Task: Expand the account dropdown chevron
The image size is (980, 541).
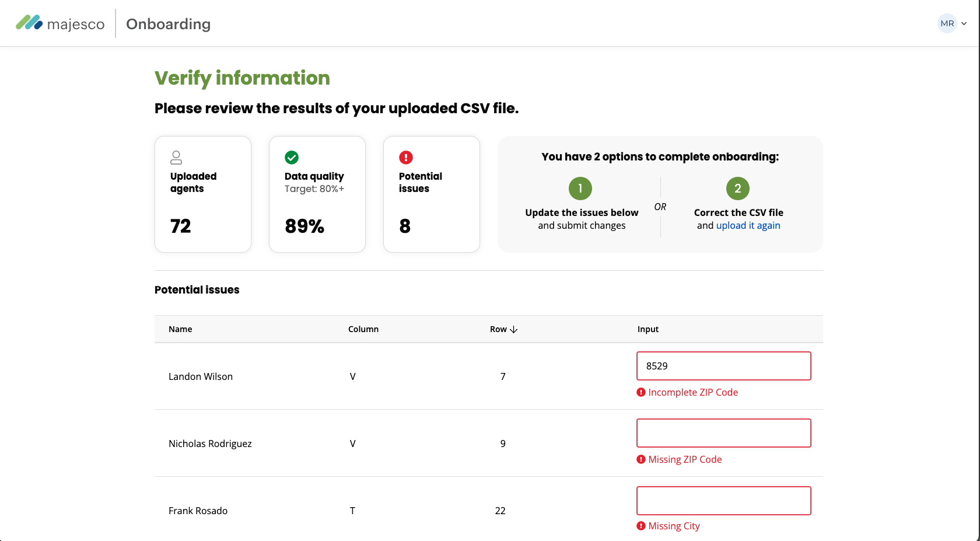Action: click(964, 24)
